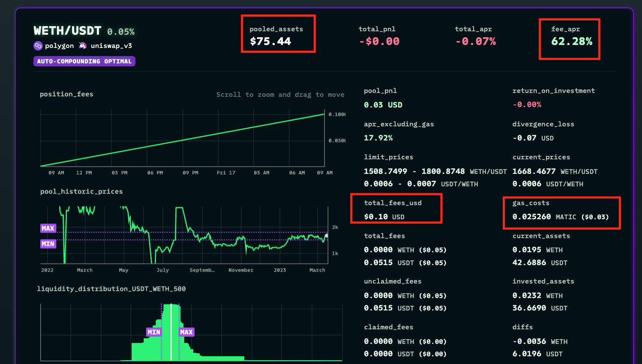Image resolution: width=642 pixels, height=364 pixels.
Task: Select the WETH/USDT pair title
Action: point(68,31)
